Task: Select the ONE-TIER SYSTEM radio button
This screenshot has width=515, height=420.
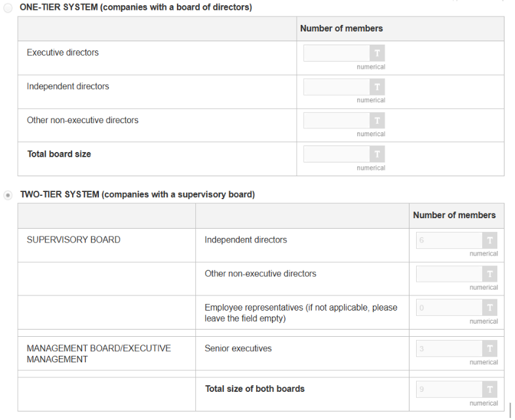Action: (x=8, y=7)
